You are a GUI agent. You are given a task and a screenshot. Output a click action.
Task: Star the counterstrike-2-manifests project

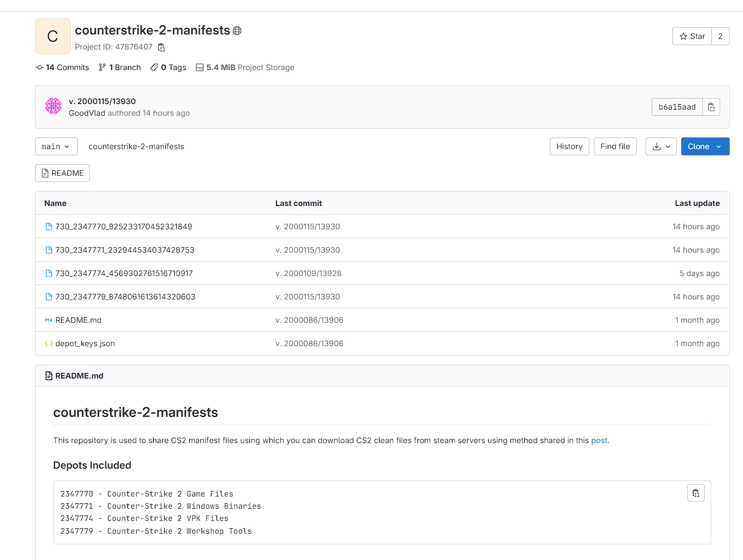pyautogui.click(x=692, y=36)
